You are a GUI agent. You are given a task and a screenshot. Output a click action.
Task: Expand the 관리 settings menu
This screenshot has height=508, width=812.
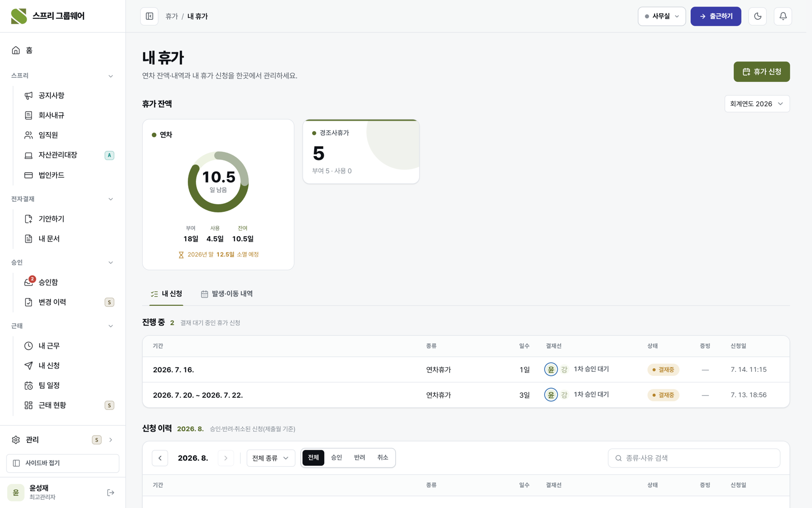point(63,440)
